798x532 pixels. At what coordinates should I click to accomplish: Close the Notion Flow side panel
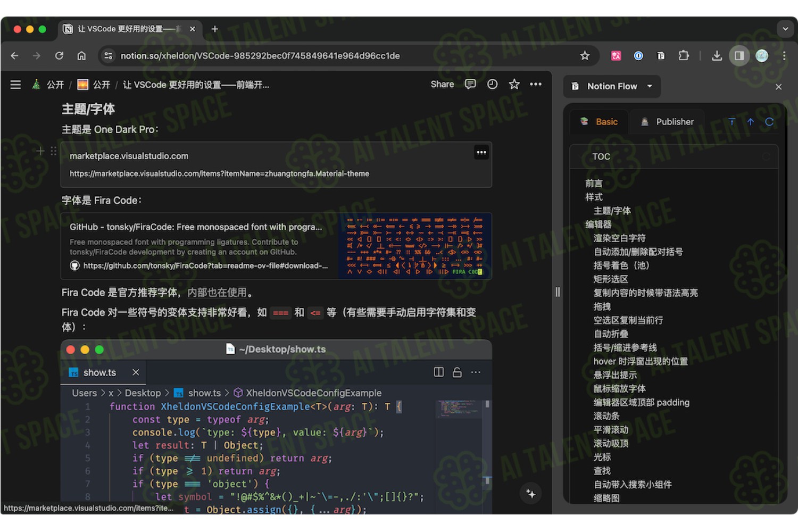[x=779, y=87]
